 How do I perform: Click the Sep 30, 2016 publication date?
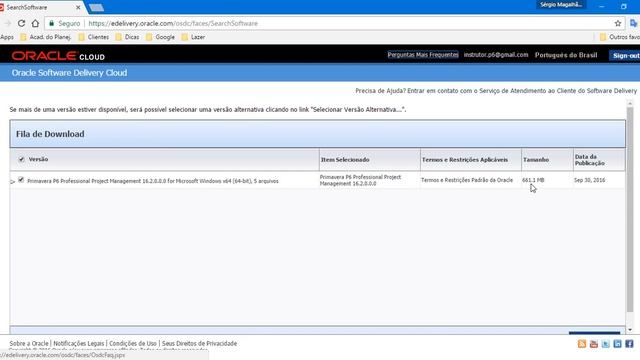coord(589,180)
